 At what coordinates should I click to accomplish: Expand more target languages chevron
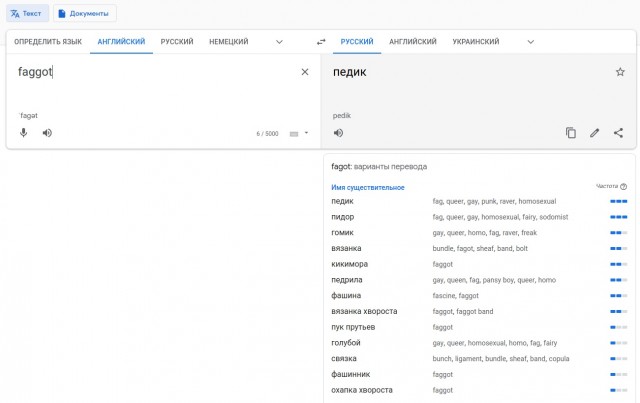pos(531,42)
